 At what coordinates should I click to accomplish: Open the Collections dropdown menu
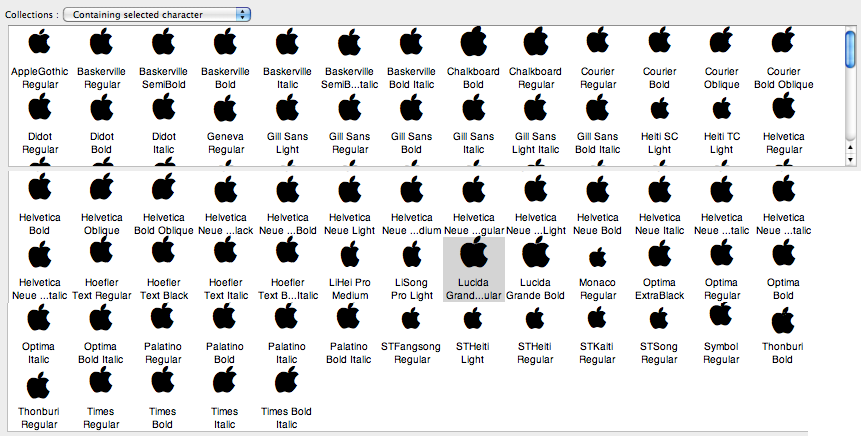click(157, 15)
